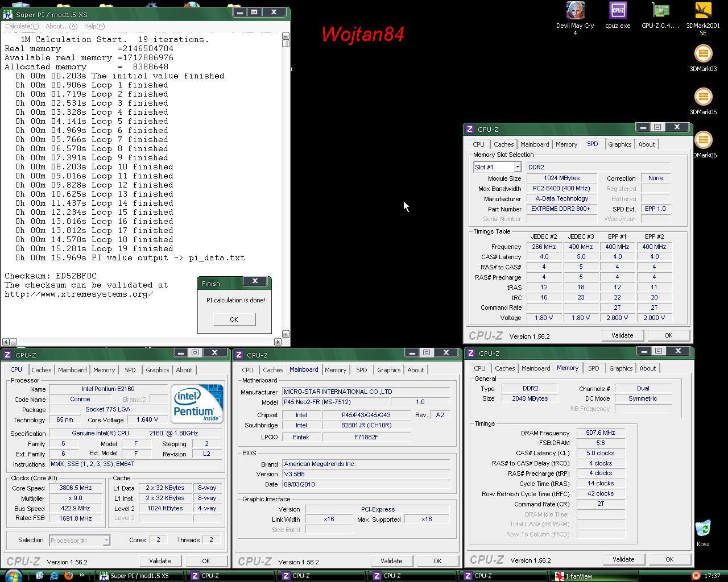
Task: Open the Memory tab in the CPU window
Action: click(x=104, y=370)
